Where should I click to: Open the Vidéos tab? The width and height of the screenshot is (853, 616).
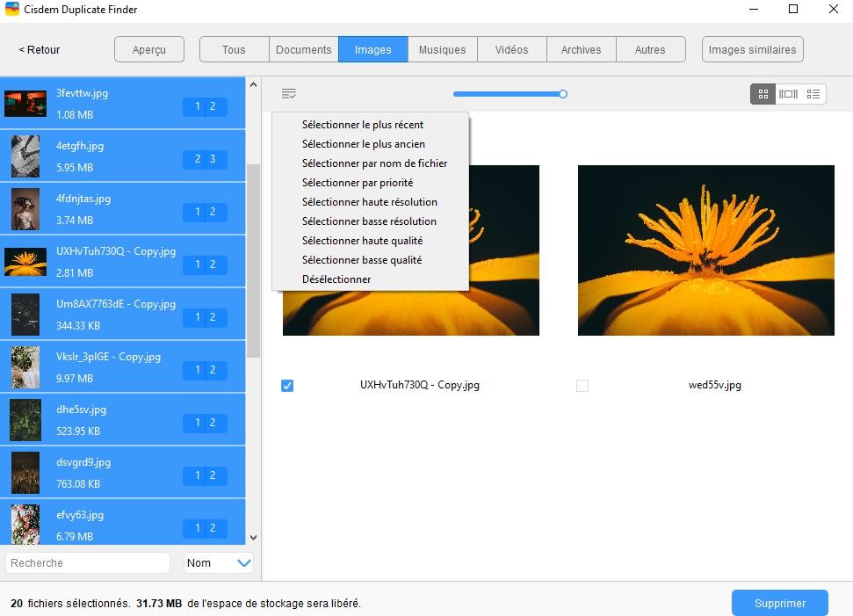pyautogui.click(x=511, y=50)
